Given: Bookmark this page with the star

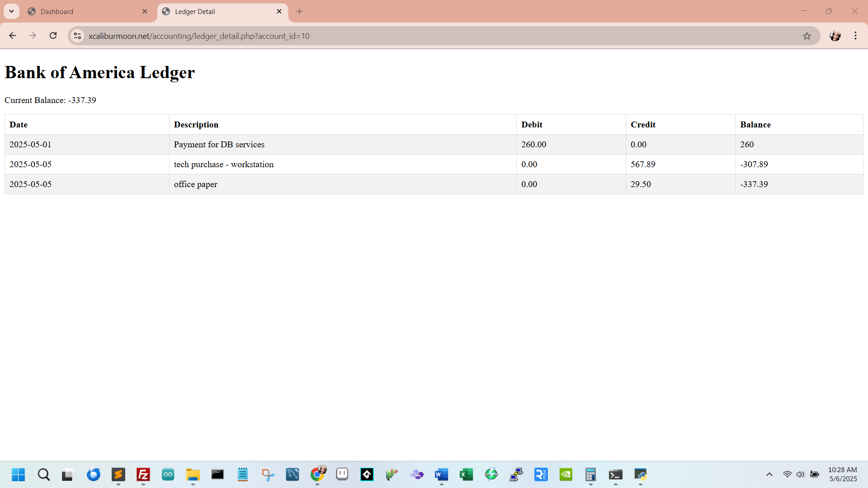Looking at the screenshot, I should pos(807,36).
